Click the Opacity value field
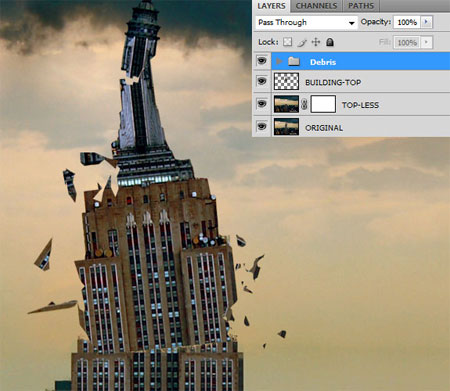This screenshot has width=450, height=391. point(407,22)
